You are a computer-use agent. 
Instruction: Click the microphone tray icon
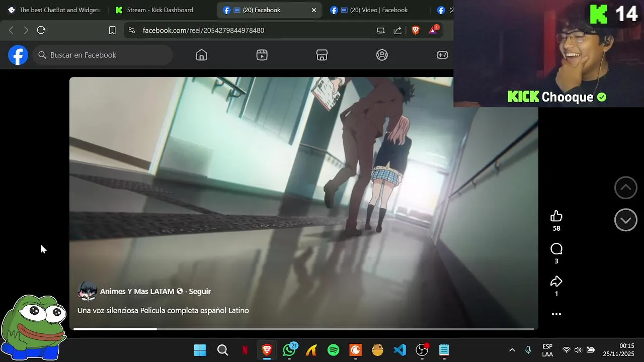[528, 350]
